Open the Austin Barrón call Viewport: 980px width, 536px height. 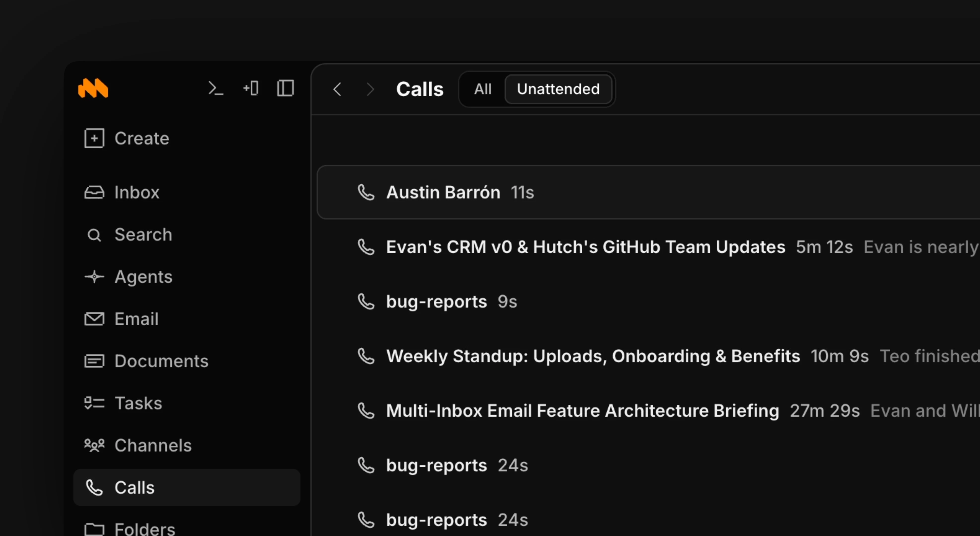click(648, 192)
